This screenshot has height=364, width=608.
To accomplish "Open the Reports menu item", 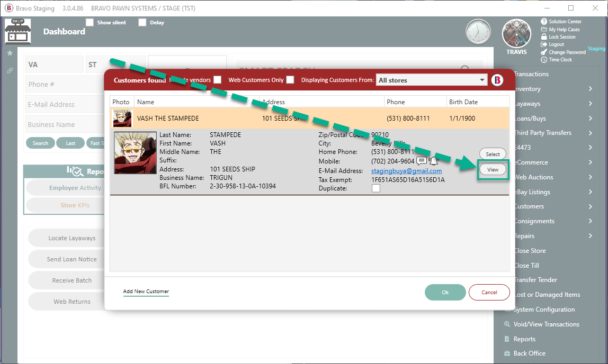I will (x=524, y=339).
